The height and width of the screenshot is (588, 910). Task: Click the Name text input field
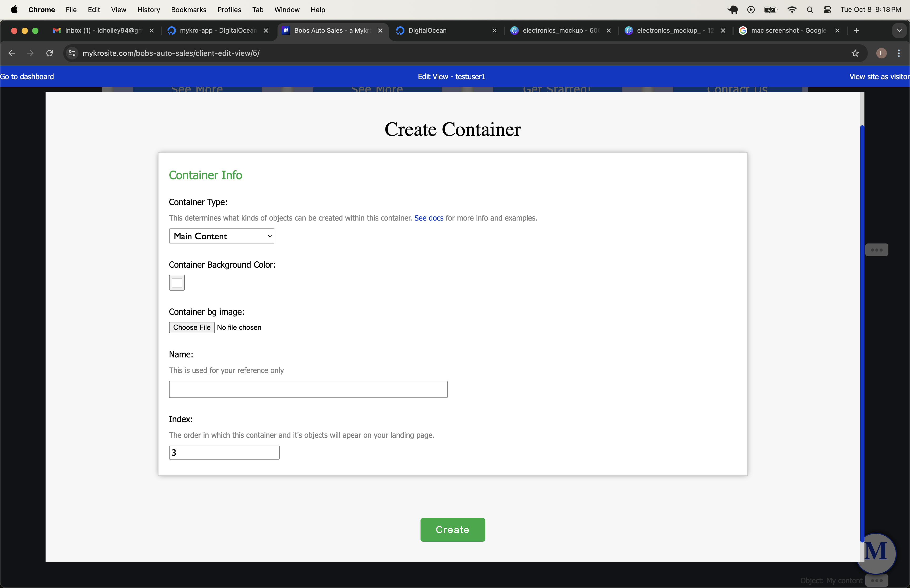click(308, 390)
